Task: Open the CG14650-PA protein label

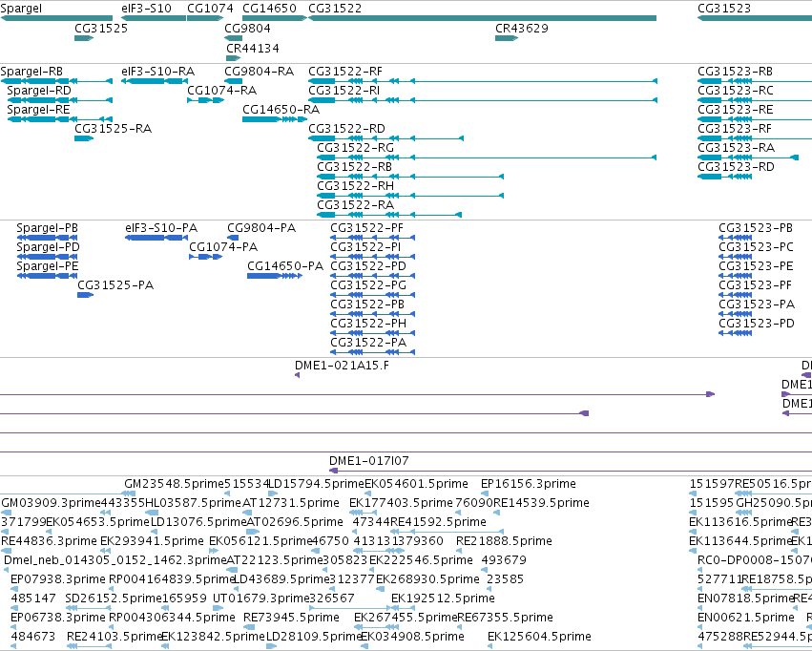Action: coord(285,266)
